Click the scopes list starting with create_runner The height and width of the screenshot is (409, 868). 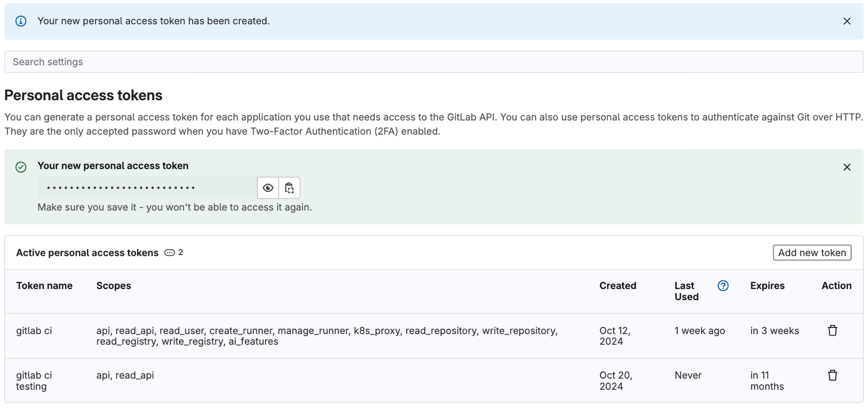click(x=327, y=336)
